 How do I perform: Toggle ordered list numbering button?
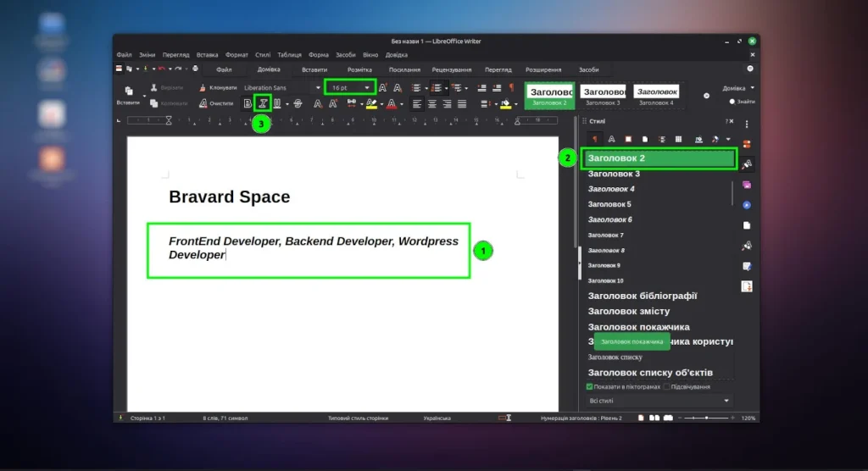click(x=437, y=87)
